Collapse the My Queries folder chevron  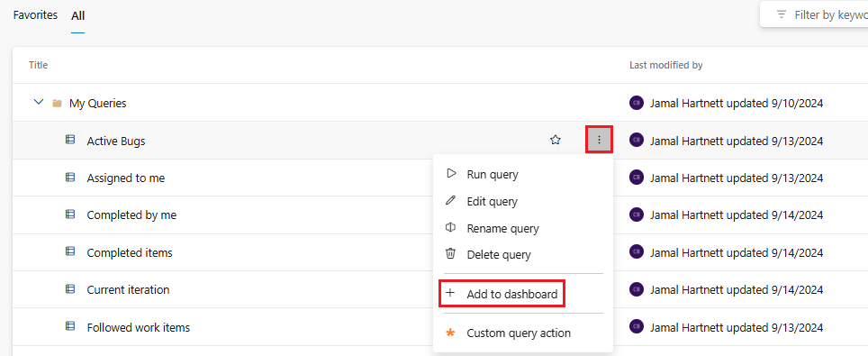click(38, 103)
